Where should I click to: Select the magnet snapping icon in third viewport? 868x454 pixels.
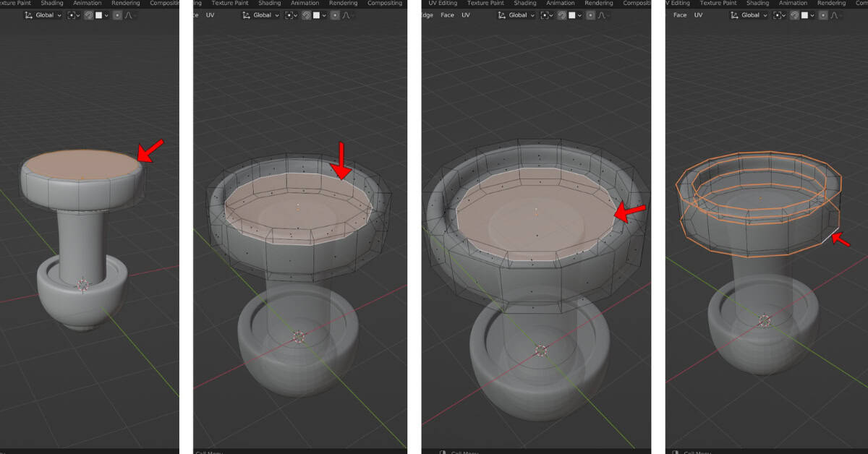pos(562,15)
